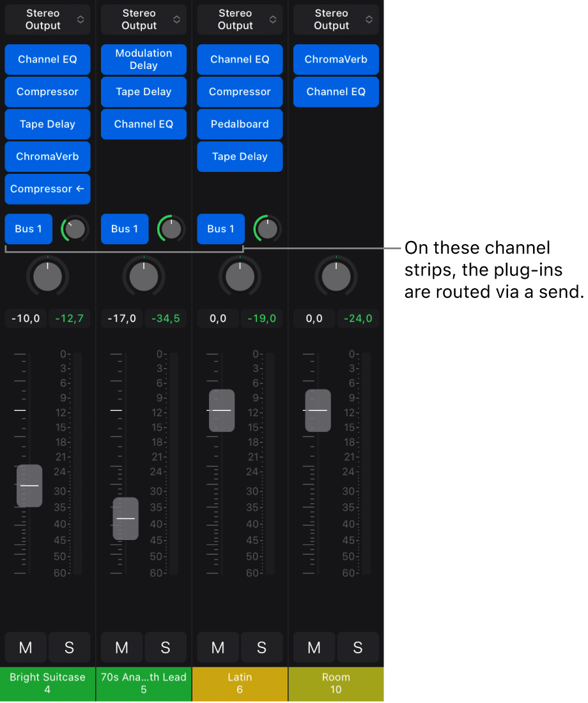Screen dimensions: 588x703
Task: Click the 0,0 volume field on Room strip
Action: click(x=314, y=319)
